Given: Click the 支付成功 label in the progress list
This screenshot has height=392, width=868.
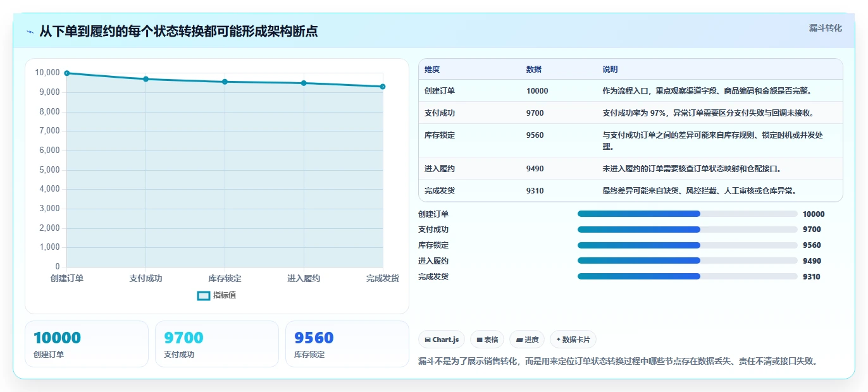Looking at the screenshot, I should tap(433, 230).
